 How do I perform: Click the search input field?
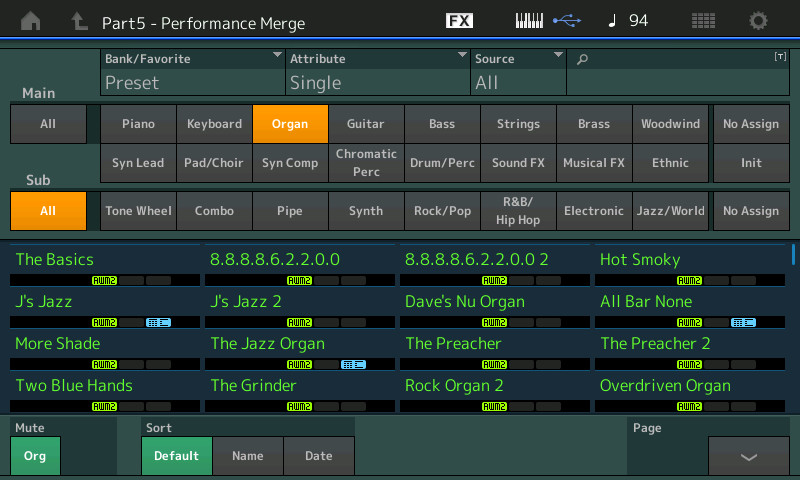point(678,72)
